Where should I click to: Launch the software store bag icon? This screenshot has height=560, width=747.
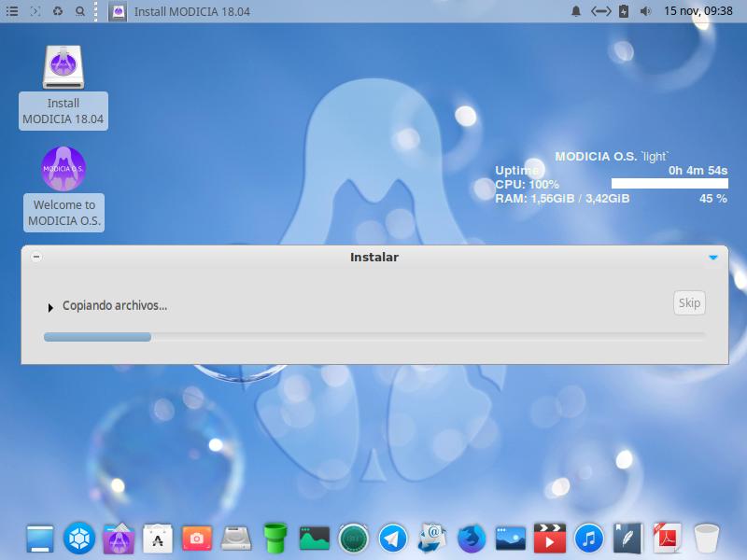click(x=158, y=539)
